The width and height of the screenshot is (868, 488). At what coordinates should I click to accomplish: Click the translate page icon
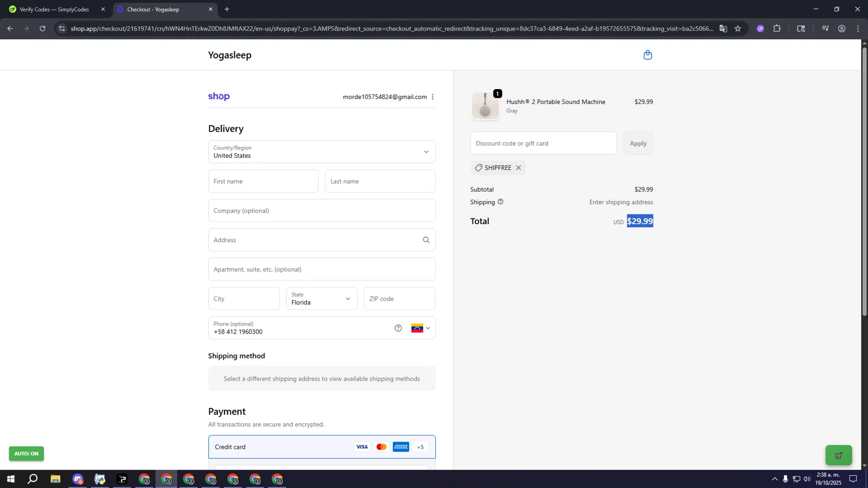point(723,28)
